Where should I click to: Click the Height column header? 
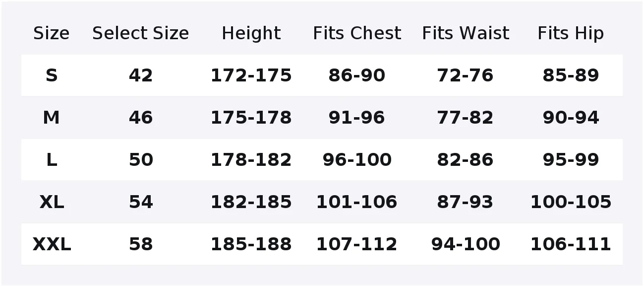251,33
